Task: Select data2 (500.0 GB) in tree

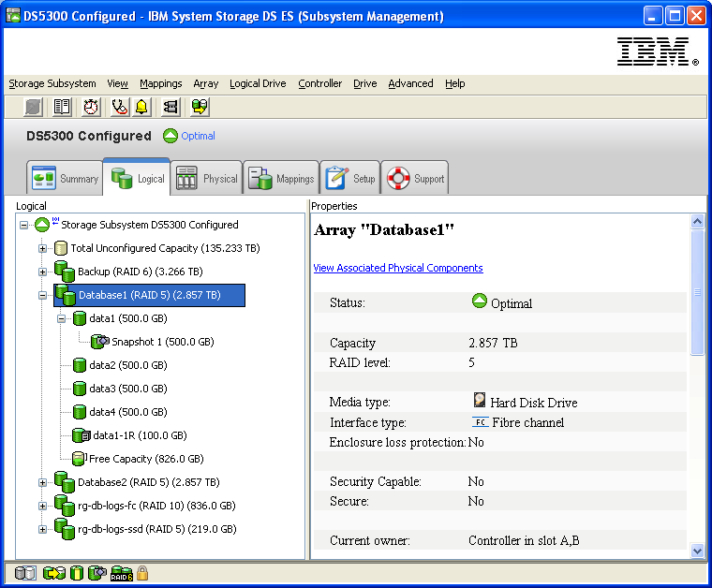Action: [128, 365]
